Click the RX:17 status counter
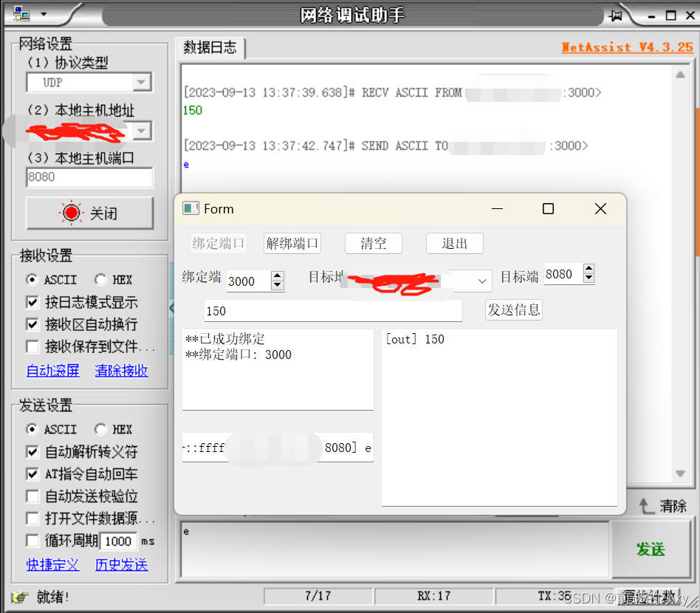 pos(434,596)
